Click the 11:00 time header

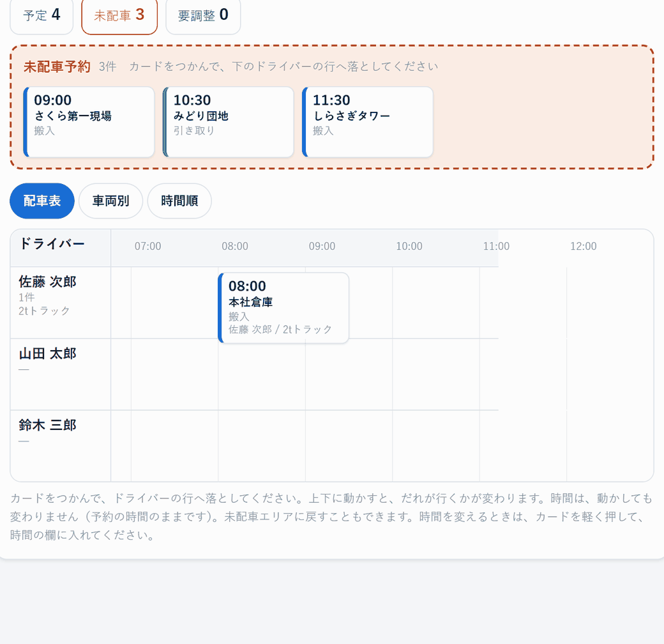(496, 246)
